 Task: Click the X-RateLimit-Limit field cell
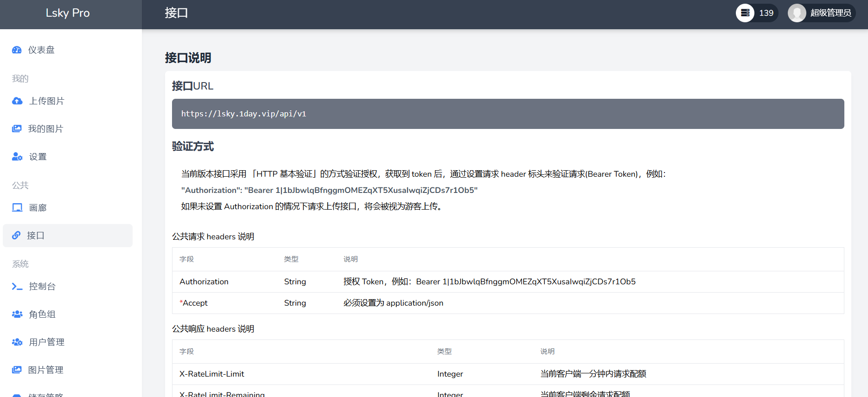point(212,374)
